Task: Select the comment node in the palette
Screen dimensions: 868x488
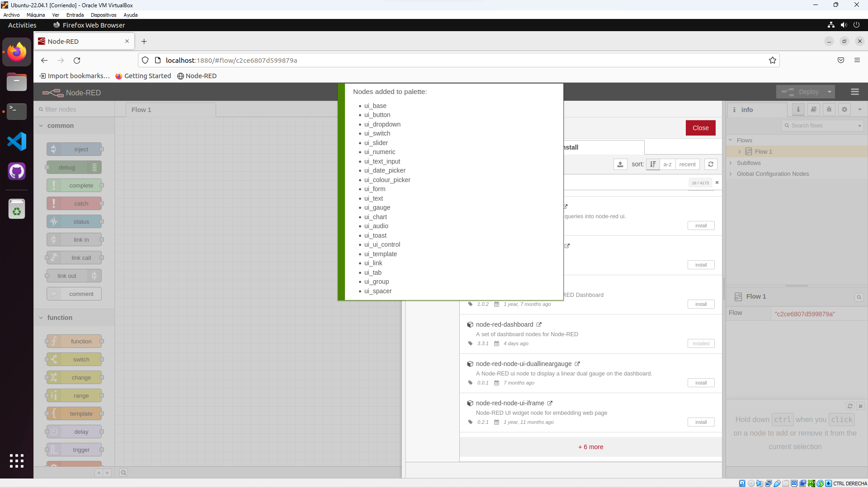Action: pyautogui.click(x=74, y=294)
